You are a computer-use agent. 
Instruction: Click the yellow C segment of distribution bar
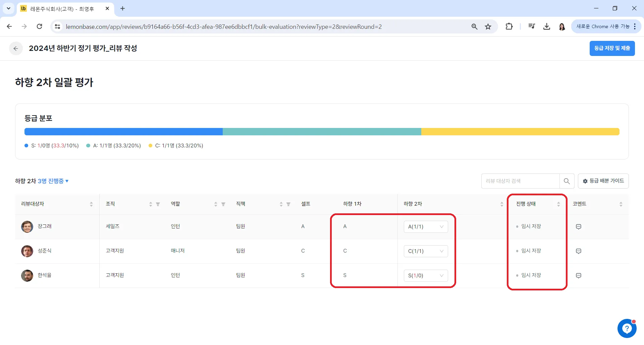point(520,132)
